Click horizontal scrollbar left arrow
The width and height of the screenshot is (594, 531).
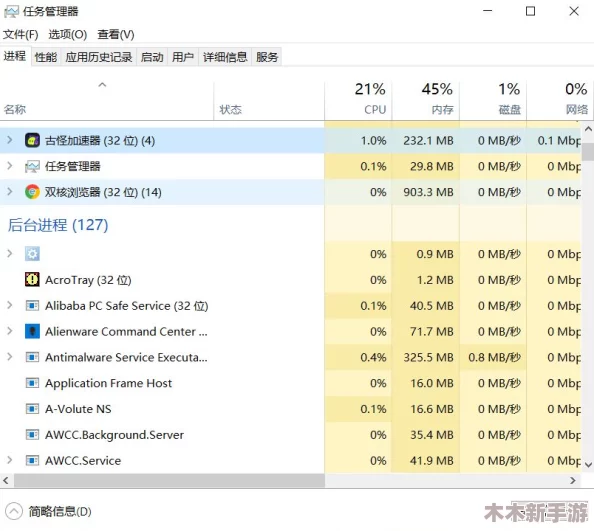pyautogui.click(x=6, y=481)
